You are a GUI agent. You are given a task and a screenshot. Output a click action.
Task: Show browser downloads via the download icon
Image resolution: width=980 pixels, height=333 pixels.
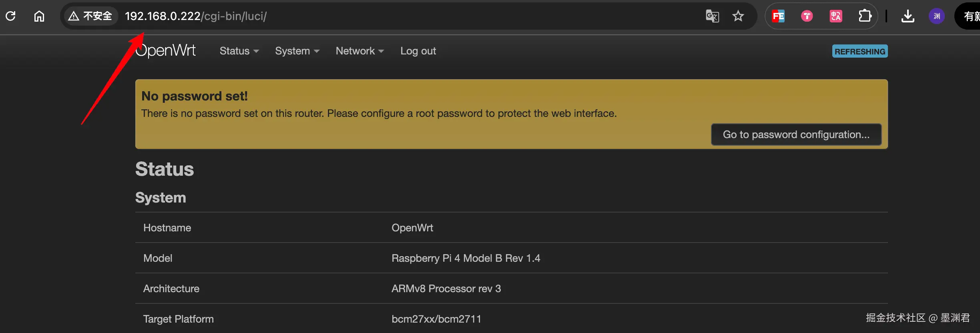click(x=908, y=16)
